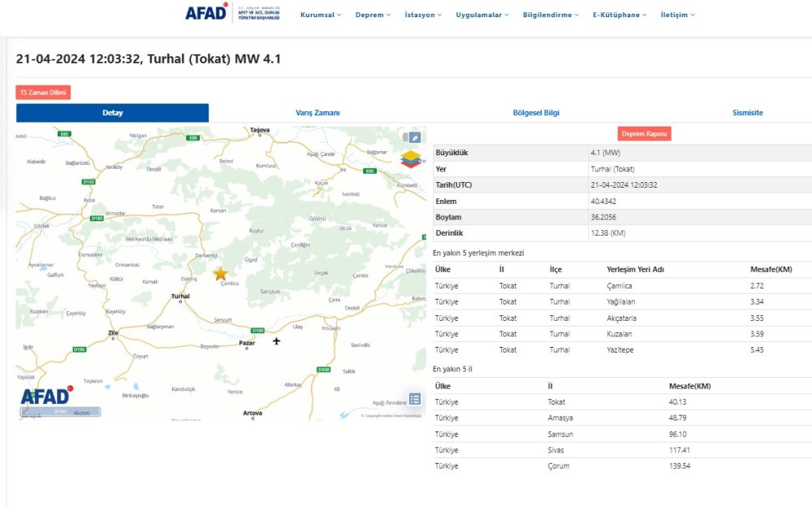Open the Kurumsal dropdown menu
Screen dimensions: 812x507
[x=319, y=14]
